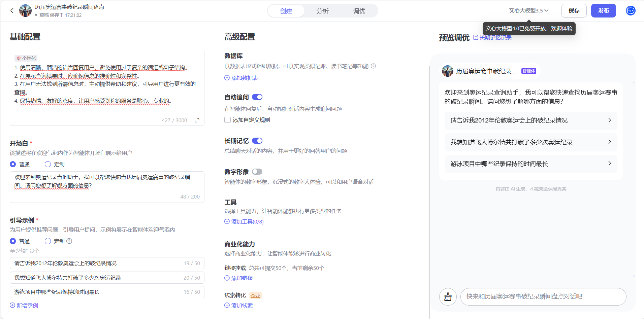
Task: Expand the persona text editor with the resize icon
Action: coord(197,120)
